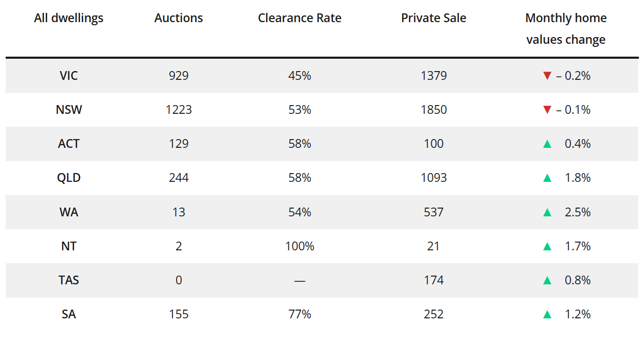Click the red down arrow for VIC

pyautogui.click(x=547, y=76)
